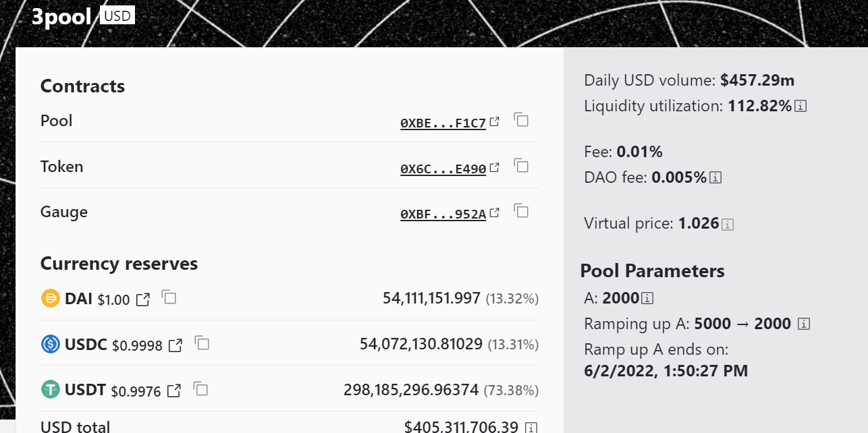
Task: Copy the USDT token address
Action: tap(200, 388)
